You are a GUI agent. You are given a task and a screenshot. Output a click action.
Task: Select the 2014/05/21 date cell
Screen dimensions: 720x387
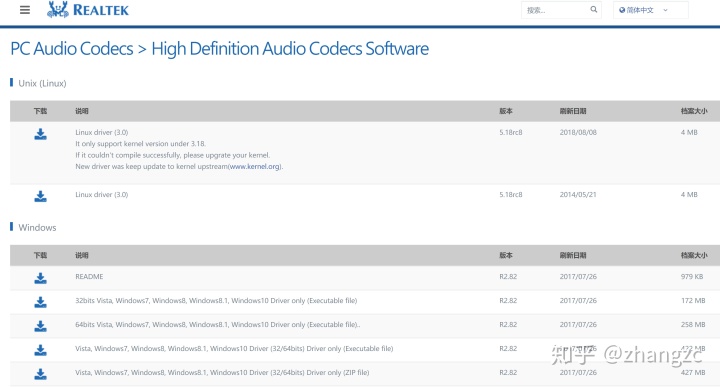(x=578, y=195)
